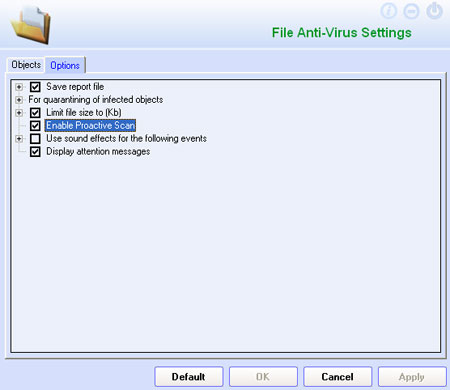Screen dimensions: 450x390
Task: Select the Save report file label
Action: (x=75, y=87)
